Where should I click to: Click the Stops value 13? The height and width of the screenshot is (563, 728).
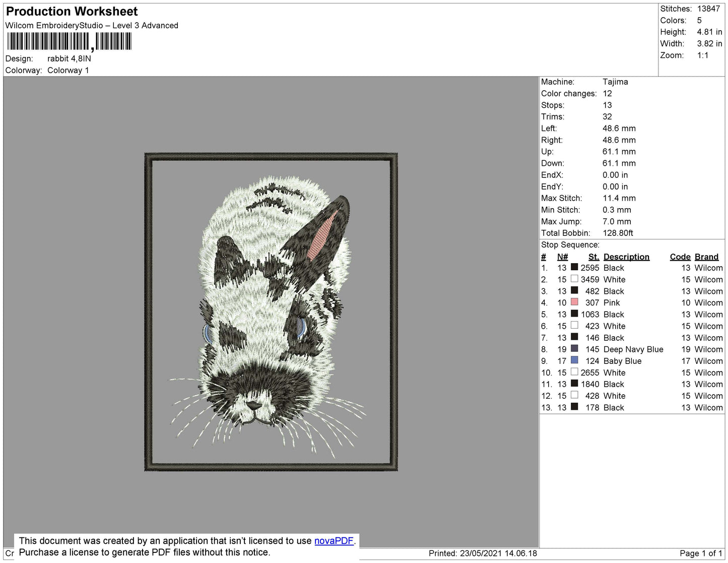click(607, 105)
